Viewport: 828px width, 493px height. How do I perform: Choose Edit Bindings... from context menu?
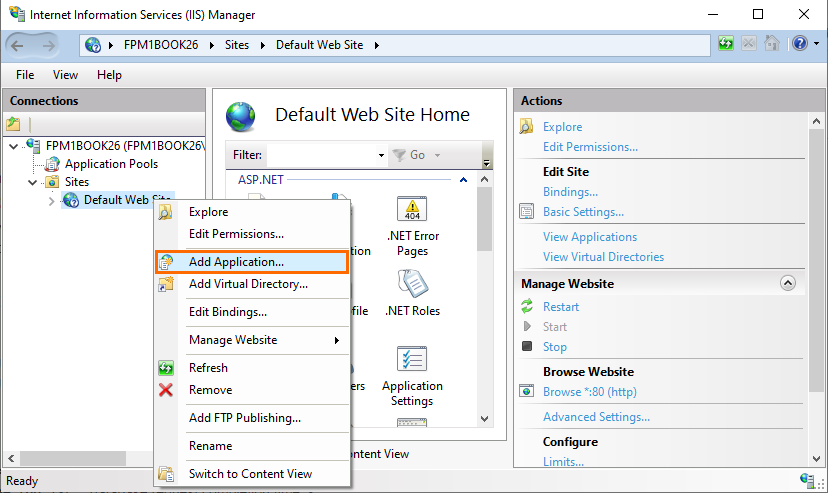pyautogui.click(x=252, y=312)
